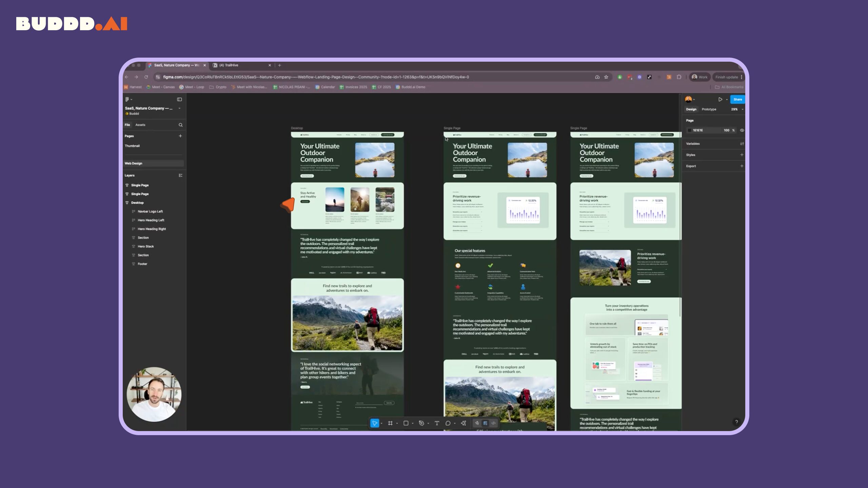Click the blue Share button
The height and width of the screenshot is (488, 868).
737,99
